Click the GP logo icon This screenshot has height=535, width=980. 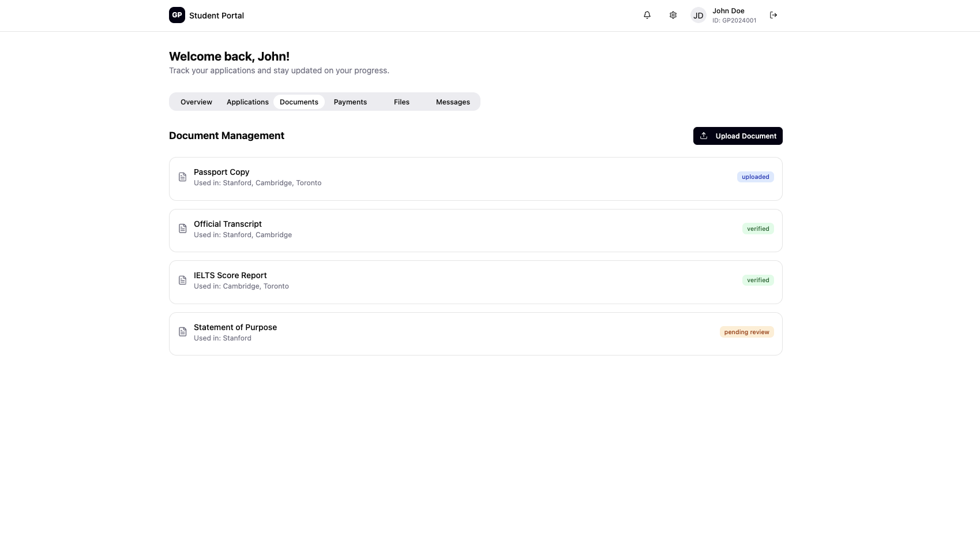[x=177, y=15]
